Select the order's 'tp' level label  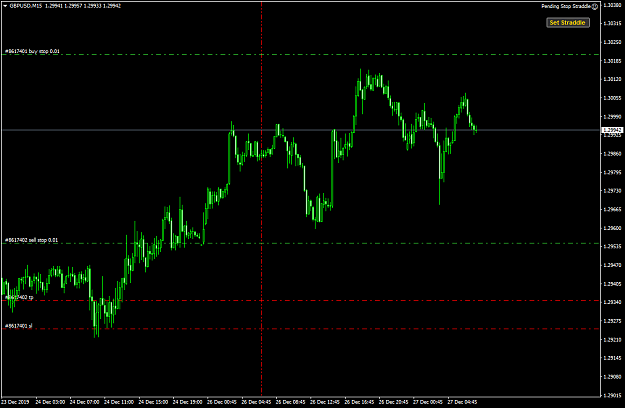click(19, 298)
